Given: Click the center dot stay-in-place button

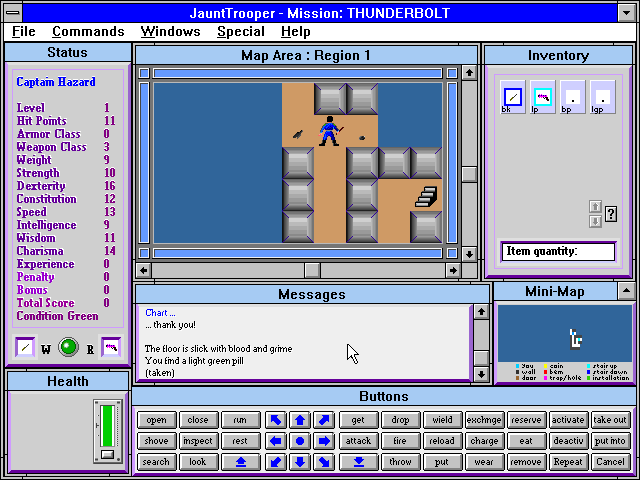Looking at the screenshot, I should (300, 441).
